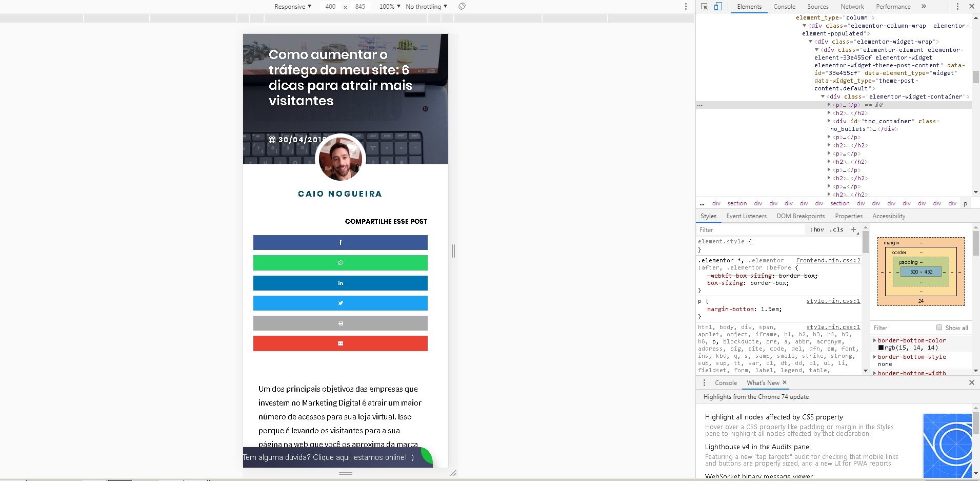Open the style.min.css:1 stylesheet link
Image resolution: width=980 pixels, height=481 pixels.
834,301
